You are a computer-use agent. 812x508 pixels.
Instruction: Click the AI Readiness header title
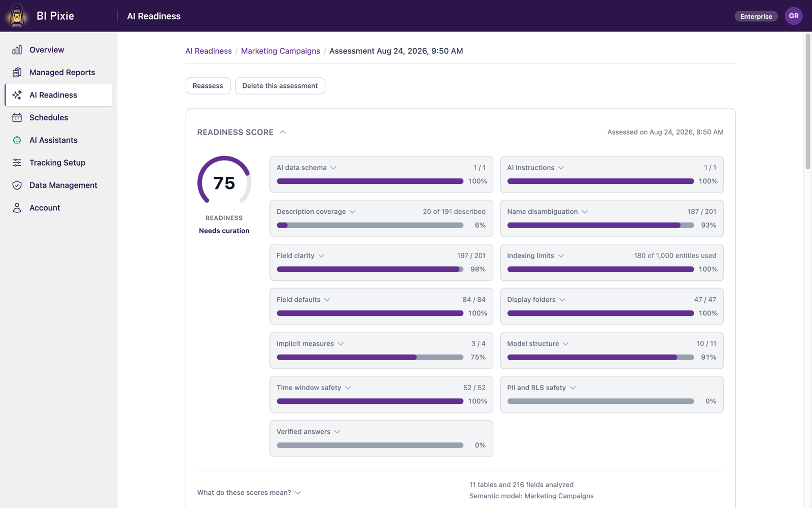pyautogui.click(x=154, y=16)
